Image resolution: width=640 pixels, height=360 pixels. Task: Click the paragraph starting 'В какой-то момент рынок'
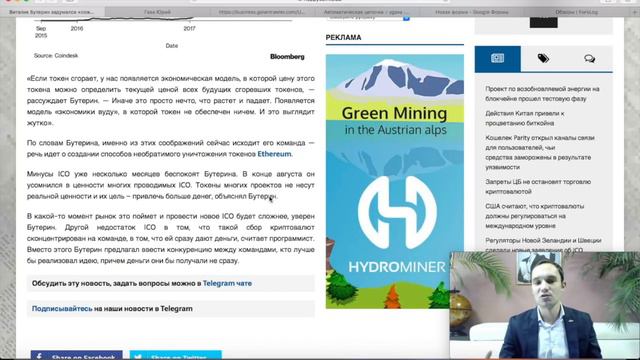[x=171, y=238]
